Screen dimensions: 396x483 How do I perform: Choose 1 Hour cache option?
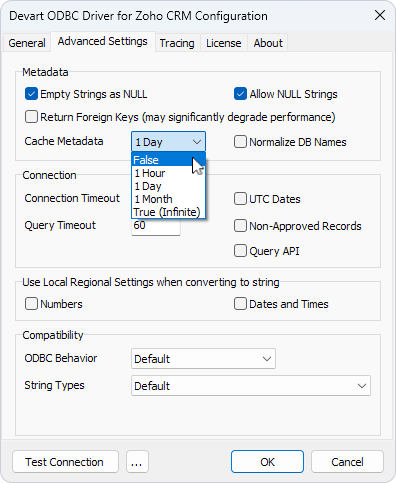(x=168, y=173)
